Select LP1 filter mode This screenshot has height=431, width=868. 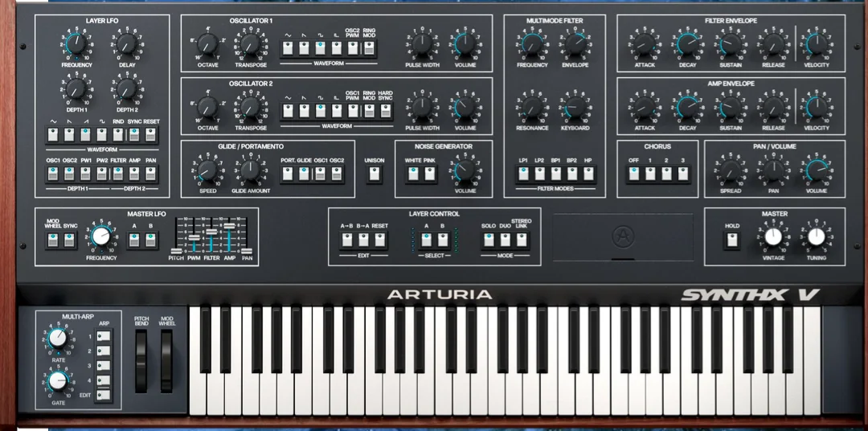[523, 174]
